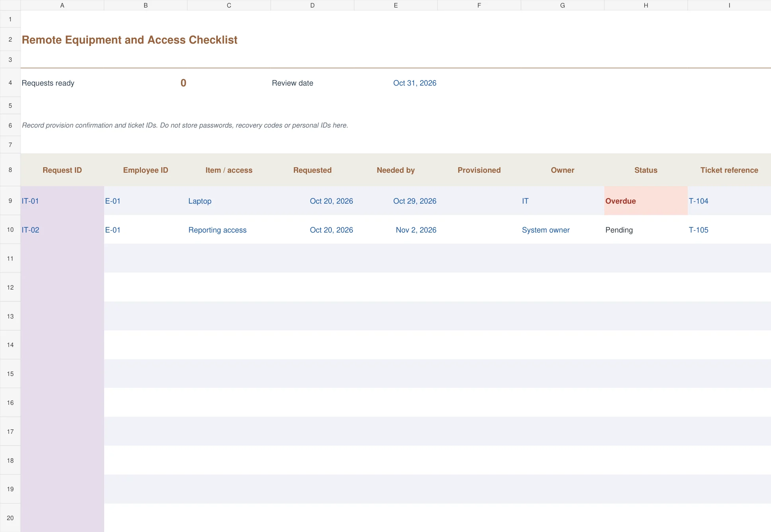
Task: Click the 'Status' column header
Action: 646,170
